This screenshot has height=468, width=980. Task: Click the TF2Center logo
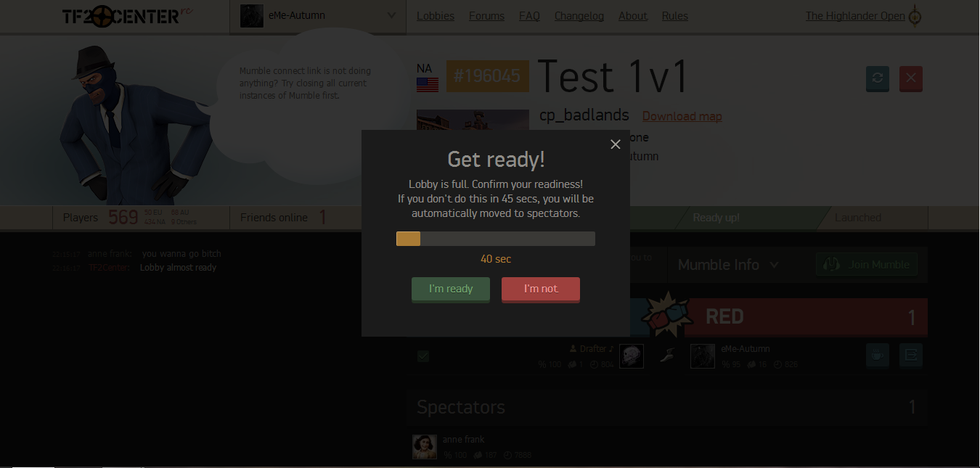[x=128, y=15]
